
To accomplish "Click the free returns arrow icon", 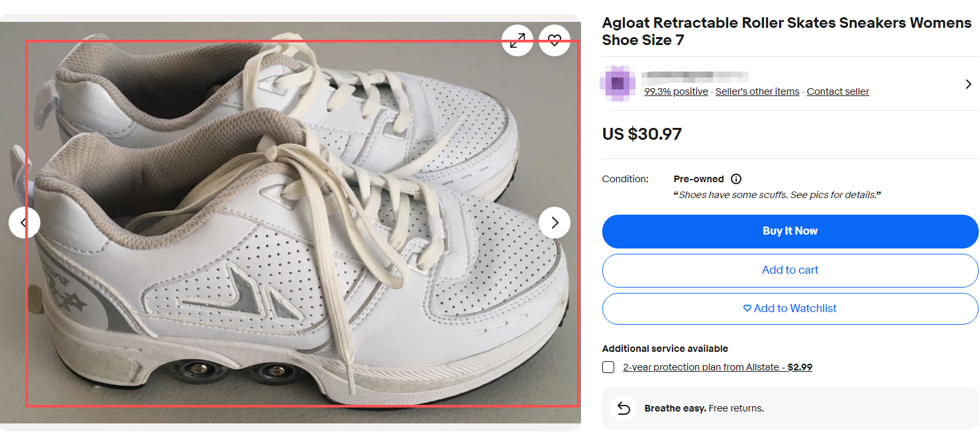I will [x=624, y=408].
